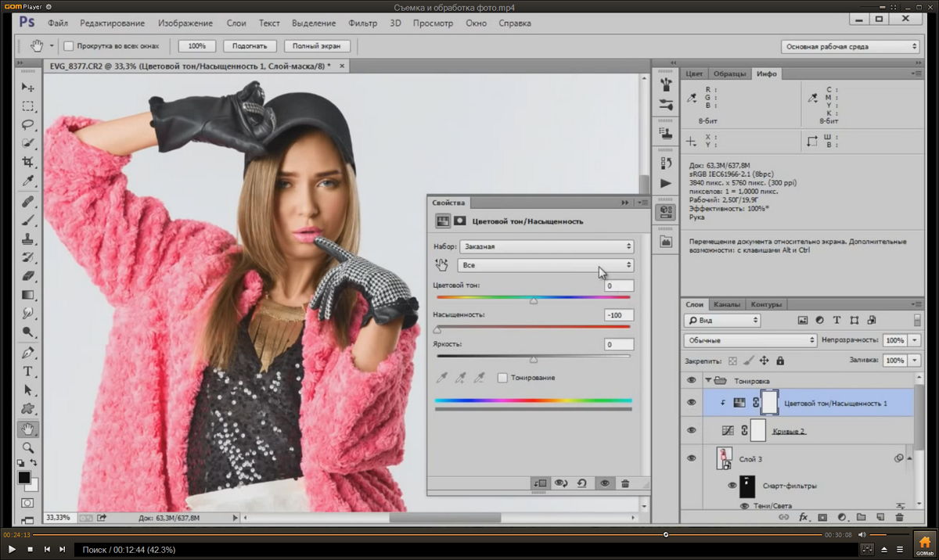Viewport: 939px width, 560px height.
Task: Open the Набор preset dropdown
Action: point(546,246)
